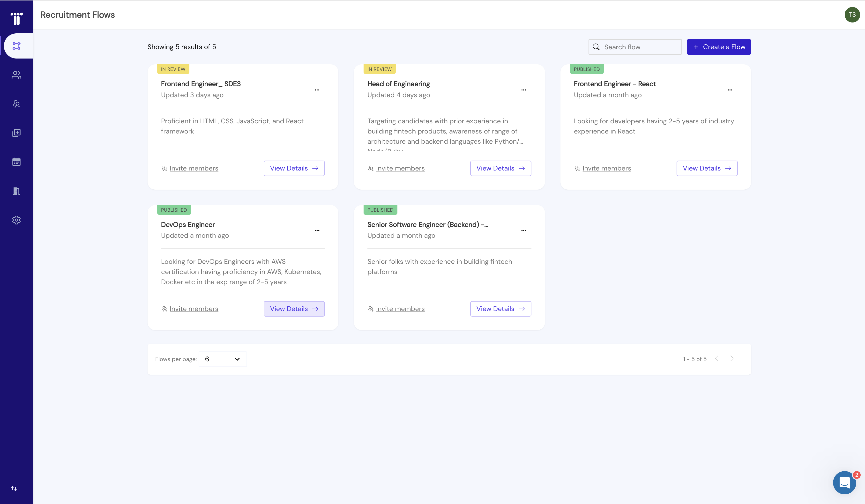Invite members to Frontend Engineer - React
This screenshot has width=865, height=504.
point(606,169)
